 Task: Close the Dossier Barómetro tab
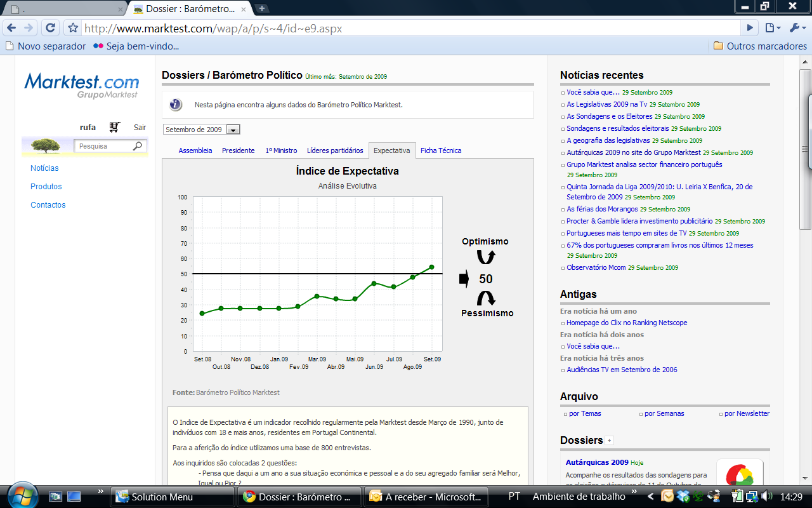(244, 9)
